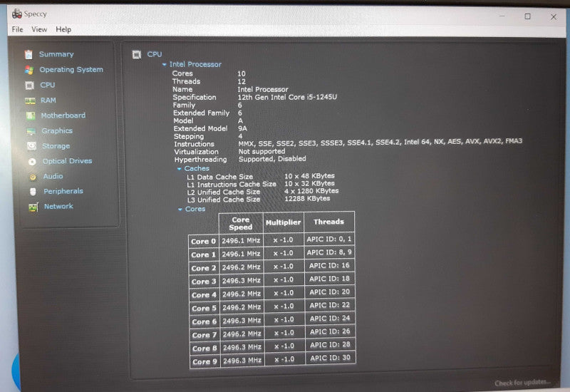Open the Network section
The height and width of the screenshot is (392, 570).
pyautogui.click(x=58, y=206)
